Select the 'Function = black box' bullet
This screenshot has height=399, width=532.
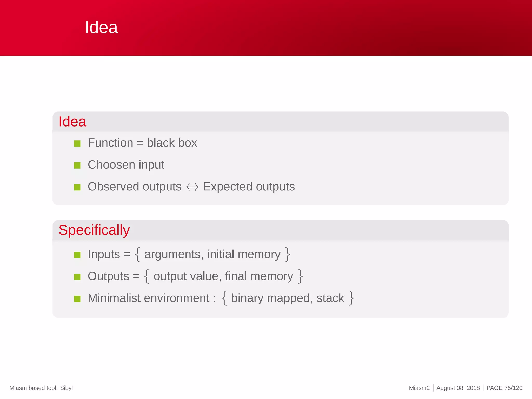tap(142, 143)
